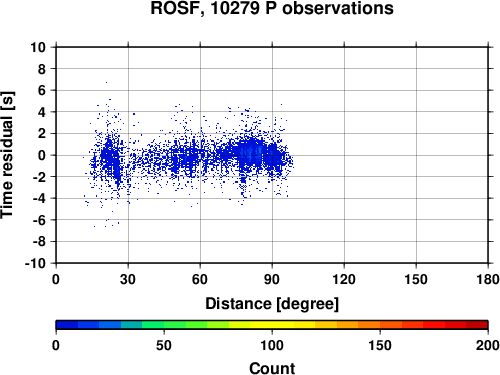Click x-axis tick label '120'

(x=344, y=279)
